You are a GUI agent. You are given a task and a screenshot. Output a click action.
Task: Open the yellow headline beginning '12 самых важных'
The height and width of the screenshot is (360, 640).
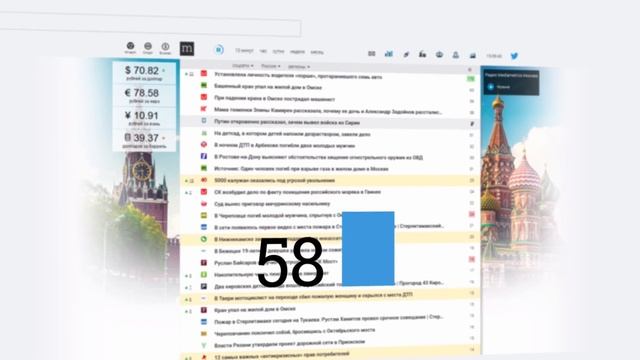coord(282,355)
